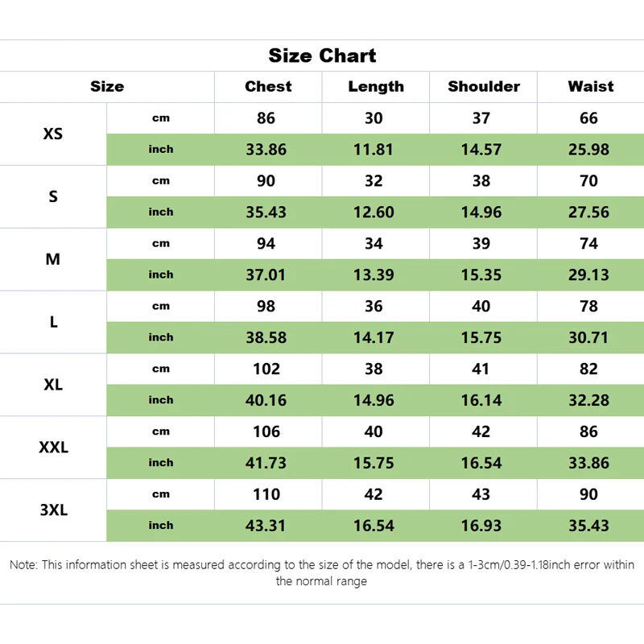Click the Waist column header
Image resolution: width=644 pixels, height=644 pixels.
click(590, 86)
